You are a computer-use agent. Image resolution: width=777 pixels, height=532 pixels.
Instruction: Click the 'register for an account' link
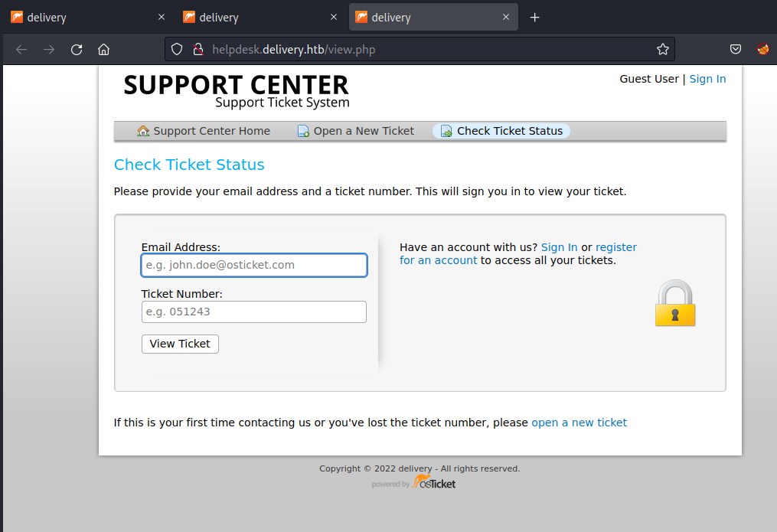click(x=615, y=247)
